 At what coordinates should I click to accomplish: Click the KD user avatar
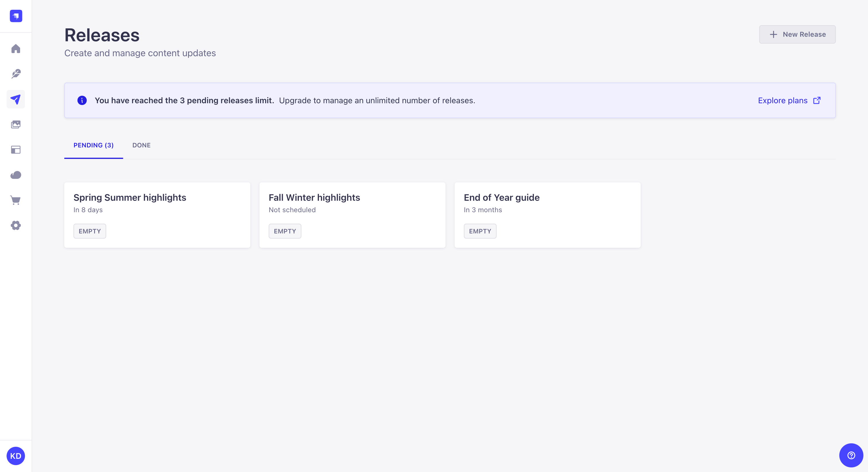[16, 456]
